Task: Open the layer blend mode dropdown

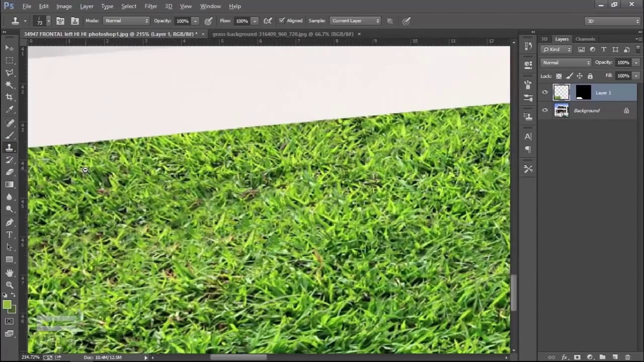Action: click(566, 62)
